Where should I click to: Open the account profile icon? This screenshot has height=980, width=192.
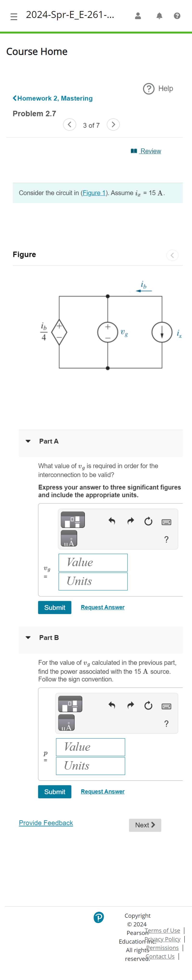[x=138, y=16]
